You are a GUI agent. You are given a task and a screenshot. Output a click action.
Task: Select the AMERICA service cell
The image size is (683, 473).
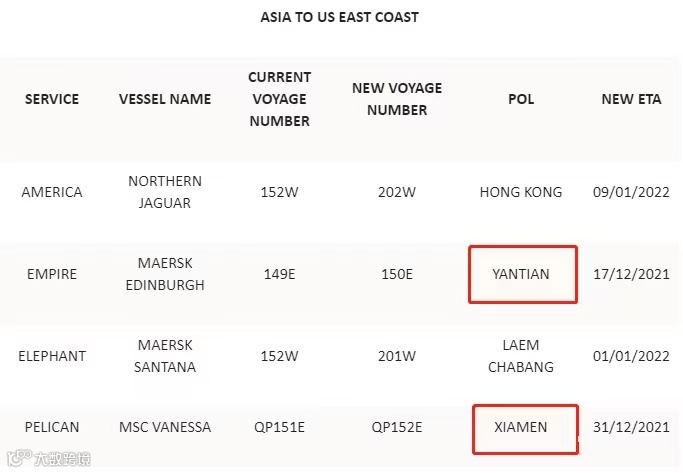52,192
